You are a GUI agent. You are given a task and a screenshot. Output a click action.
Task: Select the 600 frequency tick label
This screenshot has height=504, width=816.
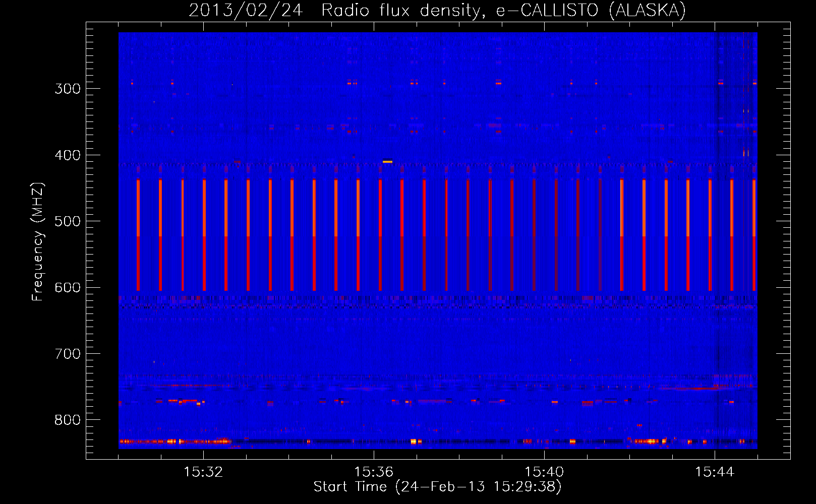coord(68,288)
